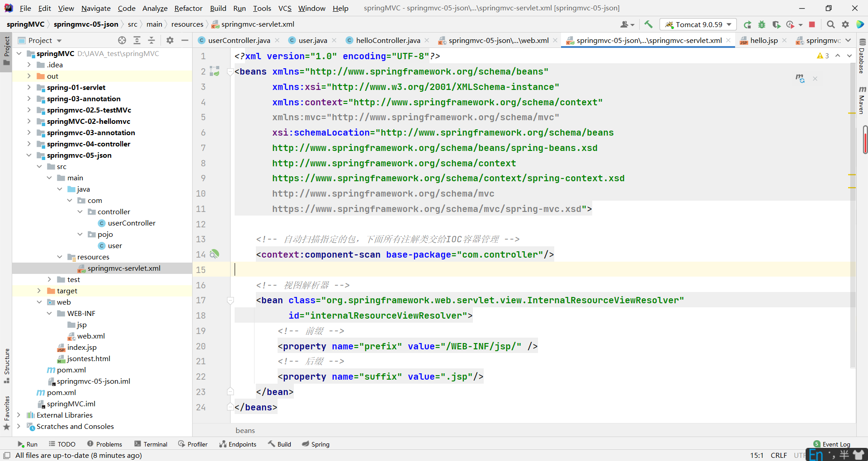868x461 pixels.
Task: Open the user account icon menu
Action: point(627,24)
